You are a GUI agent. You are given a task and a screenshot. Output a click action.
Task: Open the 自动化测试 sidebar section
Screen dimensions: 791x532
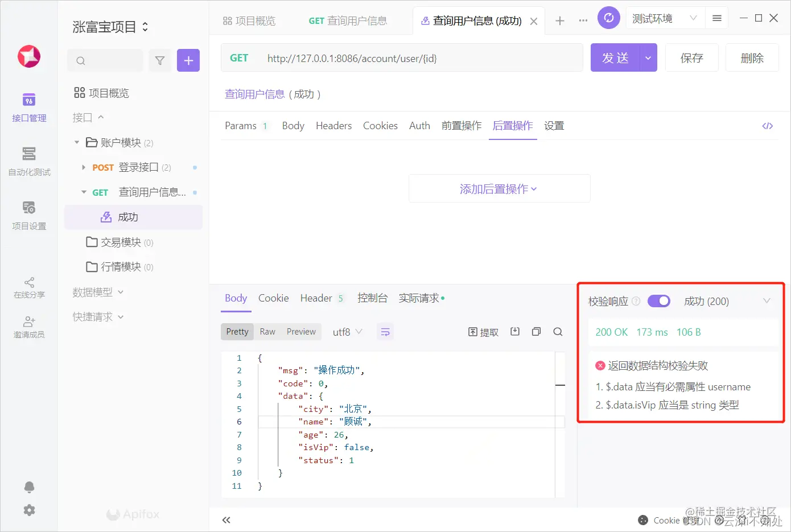pyautogui.click(x=29, y=162)
